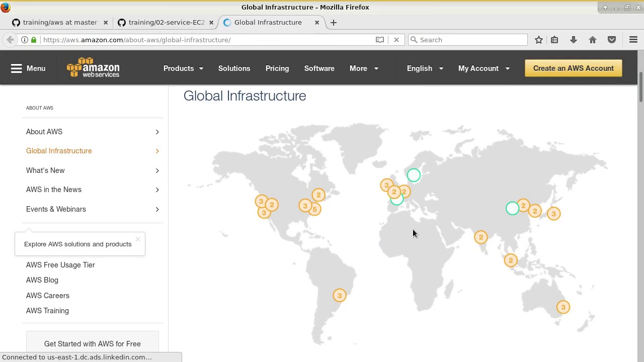Image resolution: width=644 pixels, height=362 pixels.
Task: Select the India region marker with 2
Action: point(480,237)
